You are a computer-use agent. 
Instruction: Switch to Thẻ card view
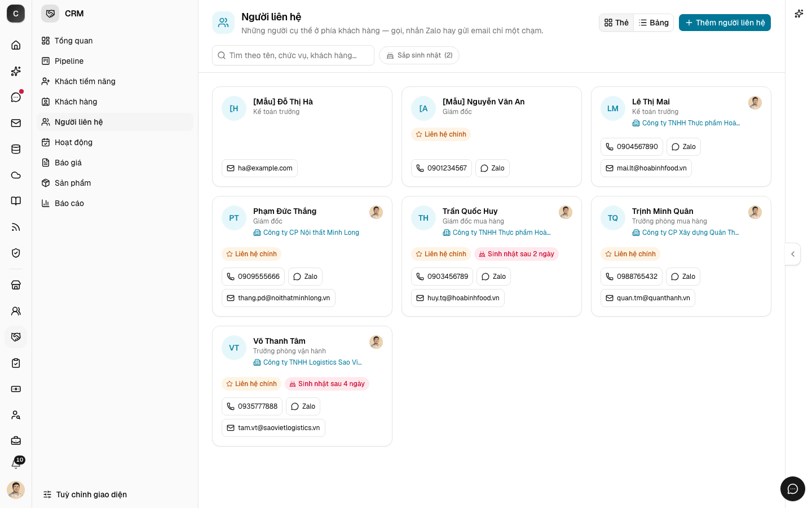[616, 23]
